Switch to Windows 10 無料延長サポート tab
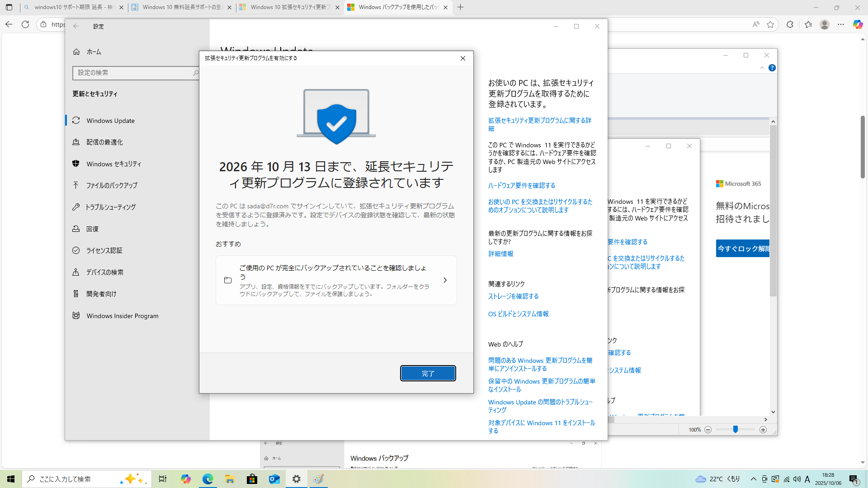The height and width of the screenshot is (488, 868). (x=181, y=7)
